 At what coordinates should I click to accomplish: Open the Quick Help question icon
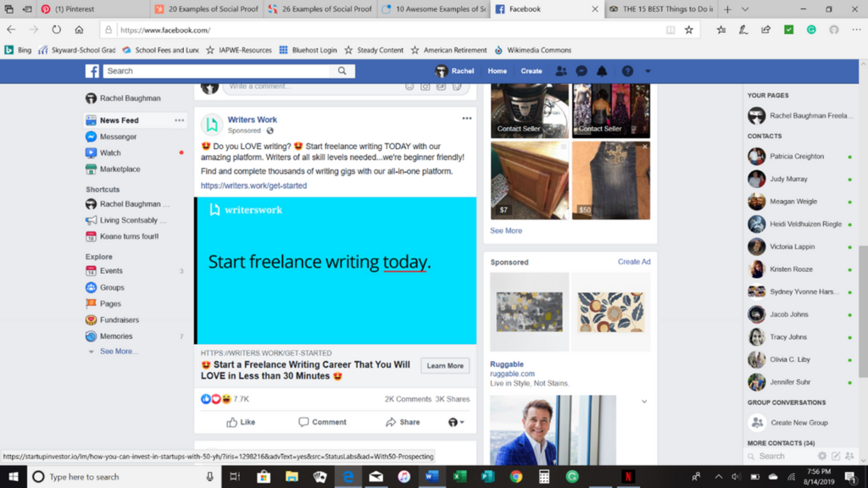[627, 71]
